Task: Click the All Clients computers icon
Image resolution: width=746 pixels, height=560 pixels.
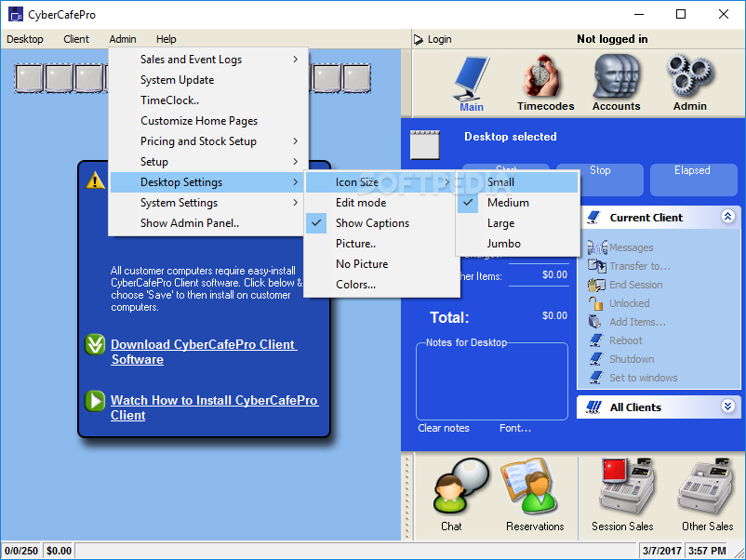Action: (x=593, y=407)
